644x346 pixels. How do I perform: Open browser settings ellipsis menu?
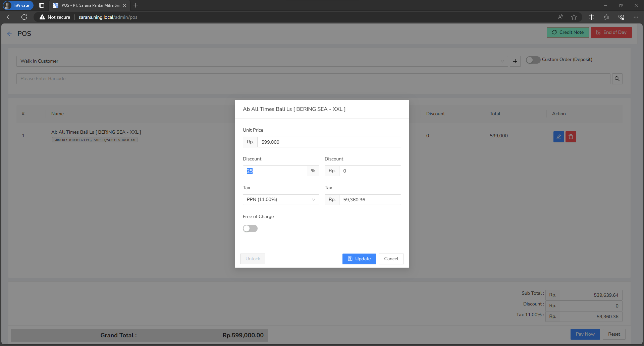point(636,17)
